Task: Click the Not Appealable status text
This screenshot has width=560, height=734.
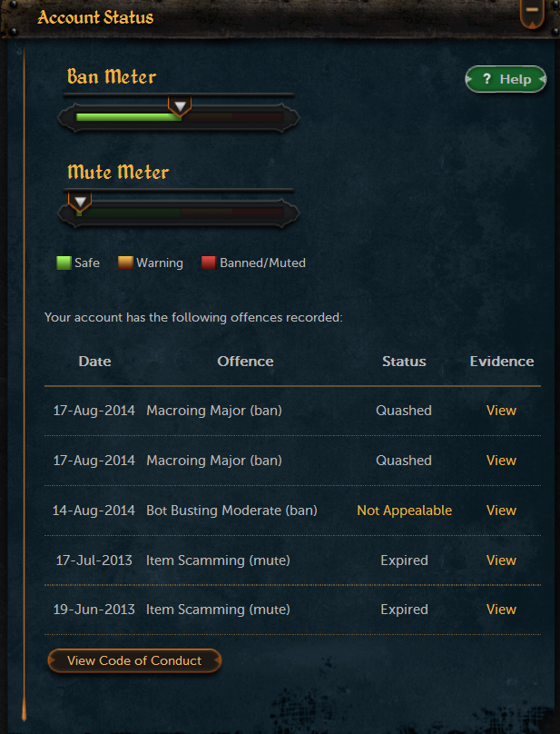Action: coord(404,511)
